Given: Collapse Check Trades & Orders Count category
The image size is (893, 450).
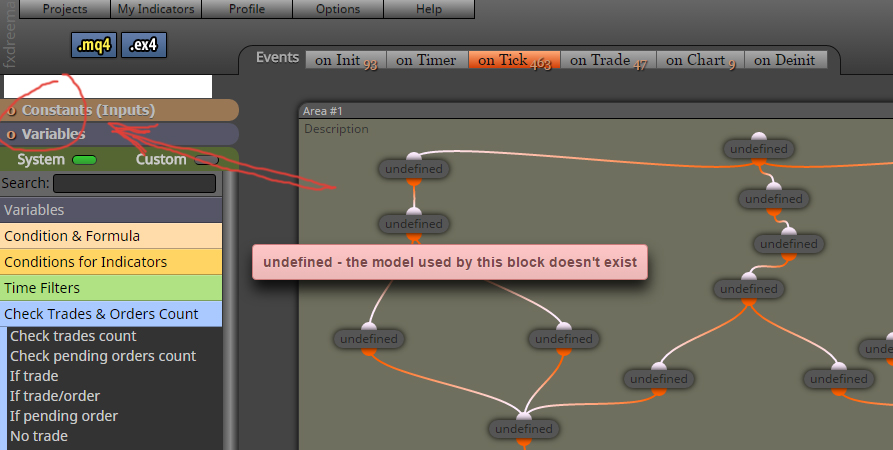Looking at the screenshot, I should pyautogui.click(x=111, y=314).
